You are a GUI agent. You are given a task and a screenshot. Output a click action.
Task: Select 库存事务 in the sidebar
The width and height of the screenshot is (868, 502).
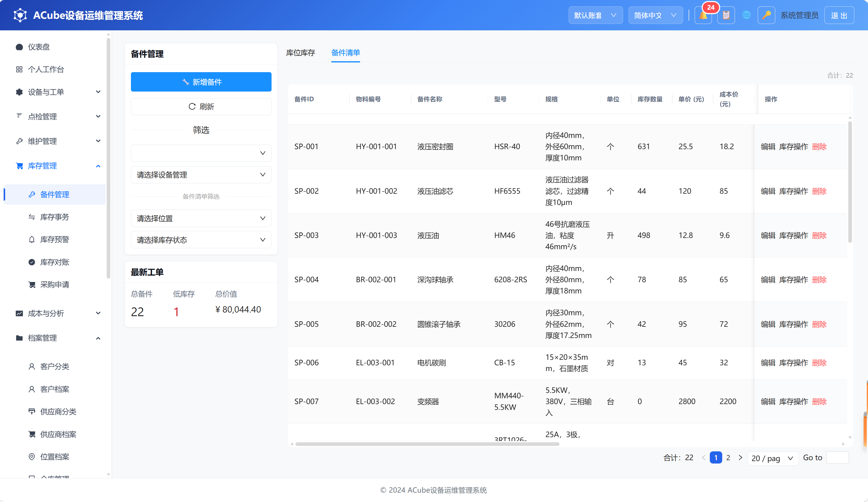(x=55, y=217)
